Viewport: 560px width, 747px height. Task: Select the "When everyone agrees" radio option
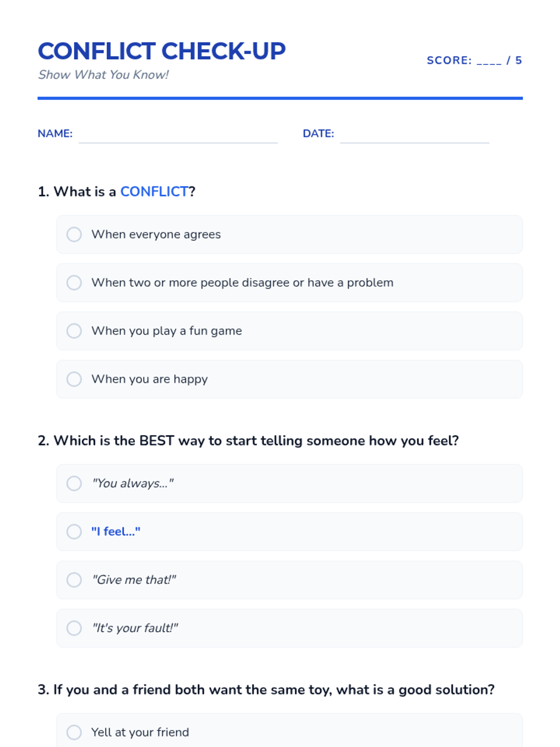coord(74,234)
